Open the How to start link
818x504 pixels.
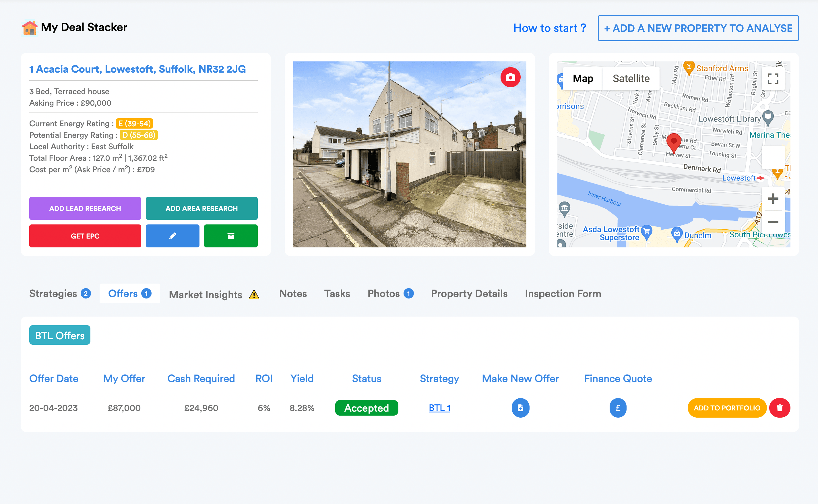pyautogui.click(x=549, y=28)
